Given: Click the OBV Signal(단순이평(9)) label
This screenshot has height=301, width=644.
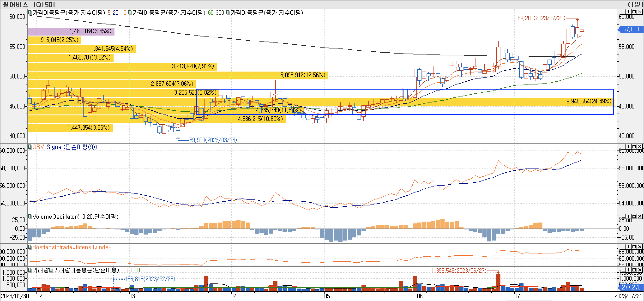Looking at the screenshot, I should pos(64,147).
